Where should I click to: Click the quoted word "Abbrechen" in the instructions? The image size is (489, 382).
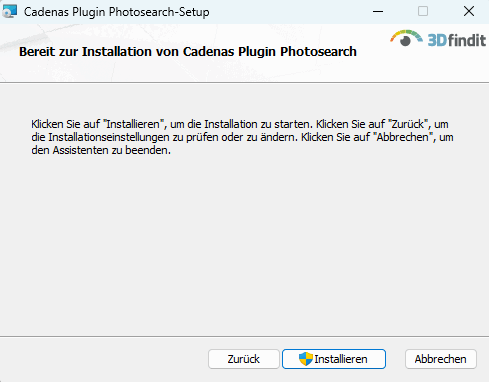(x=403, y=137)
